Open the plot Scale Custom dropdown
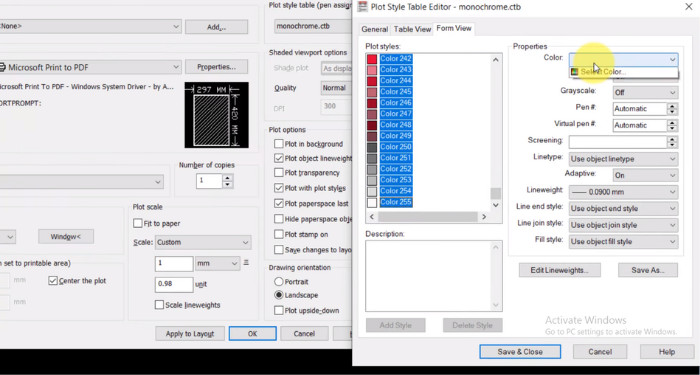 pos(203,242)
